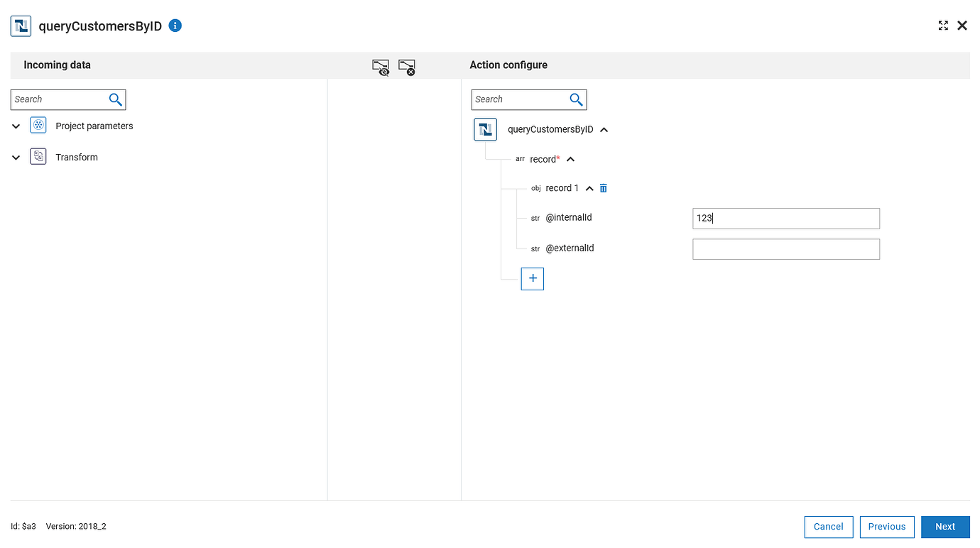
Task: Click the @externalId input field
Action: [785, 248]
